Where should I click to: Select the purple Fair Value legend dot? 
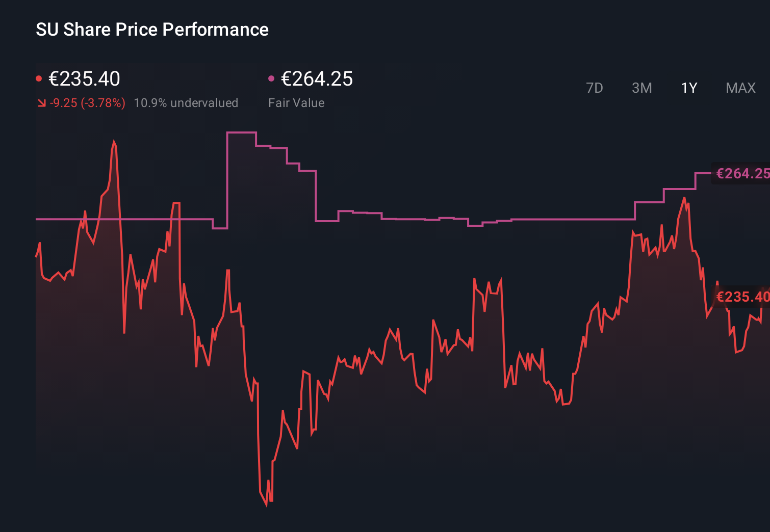coord(272,77)
